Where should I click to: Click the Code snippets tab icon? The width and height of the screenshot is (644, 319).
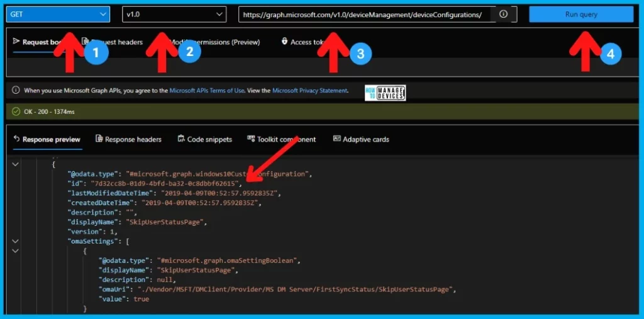(x=181, y=139)
